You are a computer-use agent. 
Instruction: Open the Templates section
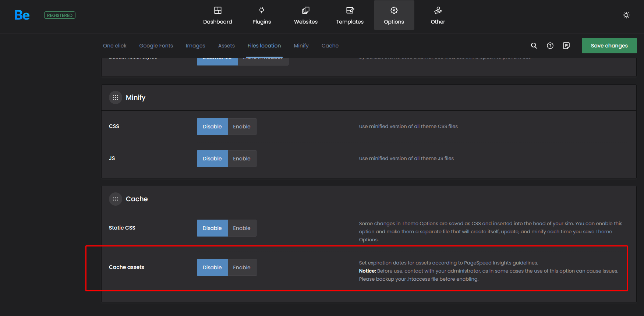click(x=350, y=15)
